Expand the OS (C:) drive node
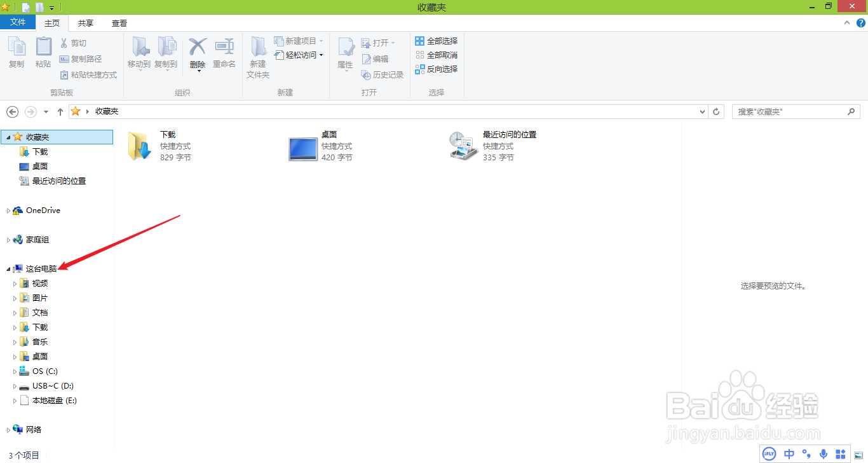The image size is (868, 463). tap(15, 371)
